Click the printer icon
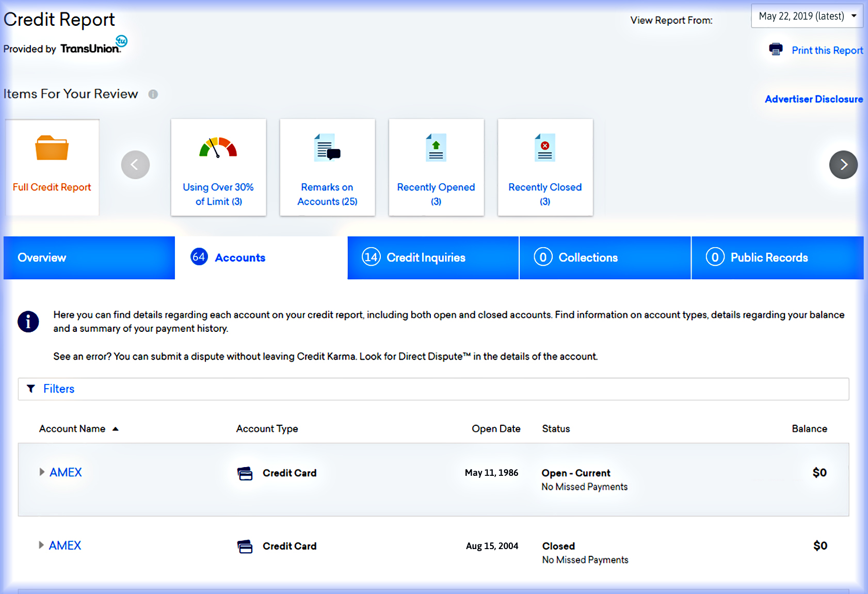The image size is (868, 594). [x=776, y=50]
